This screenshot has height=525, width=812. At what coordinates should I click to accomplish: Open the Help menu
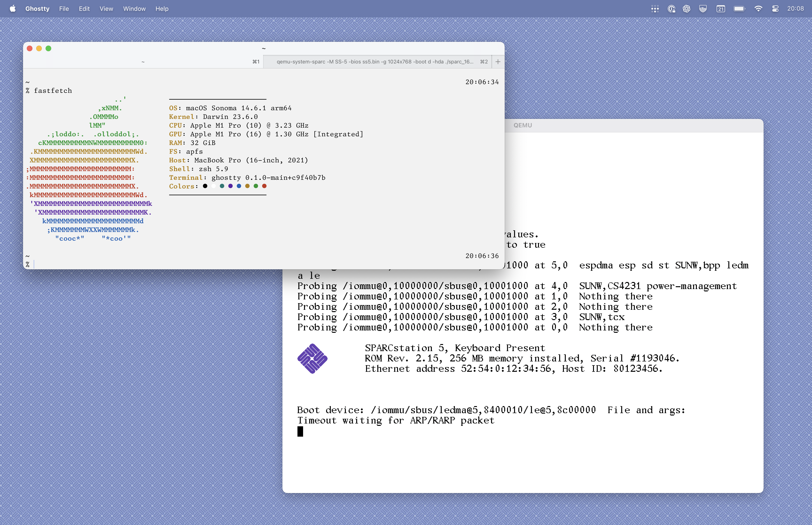162,9
